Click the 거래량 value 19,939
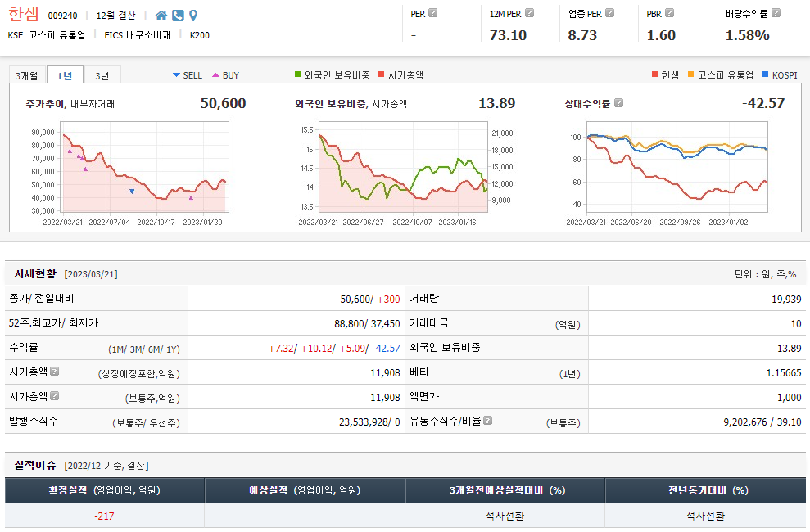 (x=786, y=300)
